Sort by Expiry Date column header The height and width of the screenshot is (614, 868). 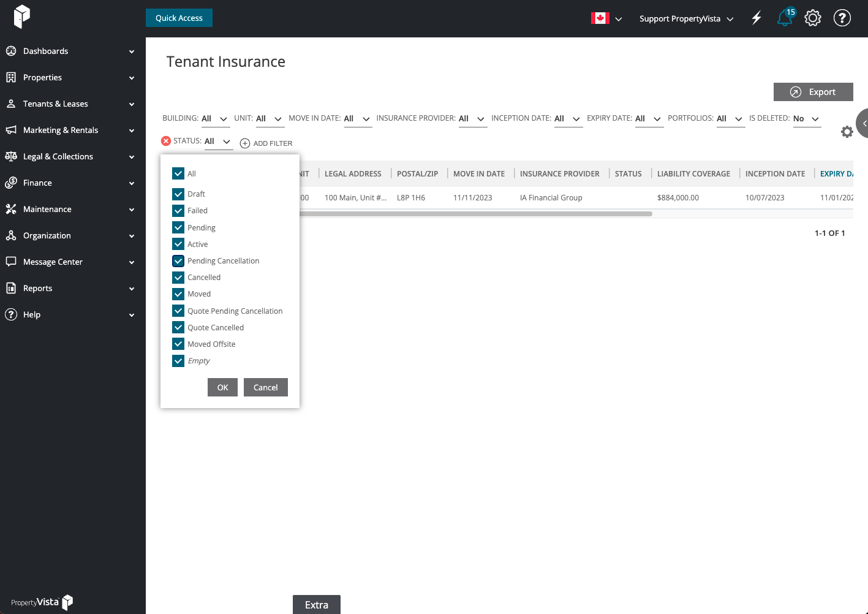click(x=836, y=174)
